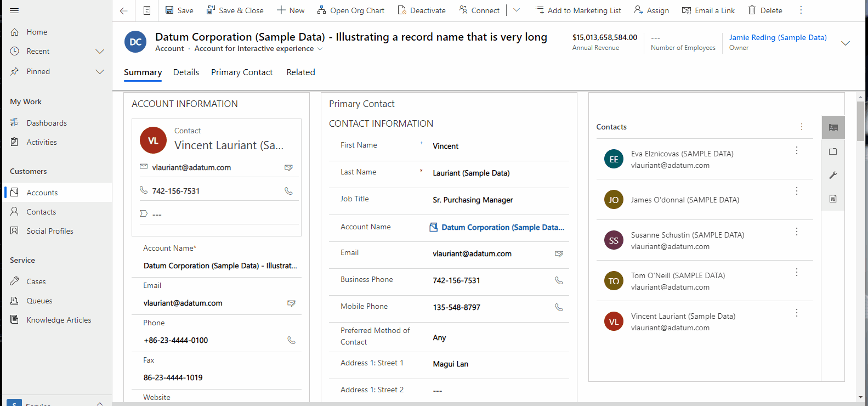The image size is (868, 406).
Task: Open more options for Eva Elznicovas contact
Action: pyautogui.click(x=797, y=150)
